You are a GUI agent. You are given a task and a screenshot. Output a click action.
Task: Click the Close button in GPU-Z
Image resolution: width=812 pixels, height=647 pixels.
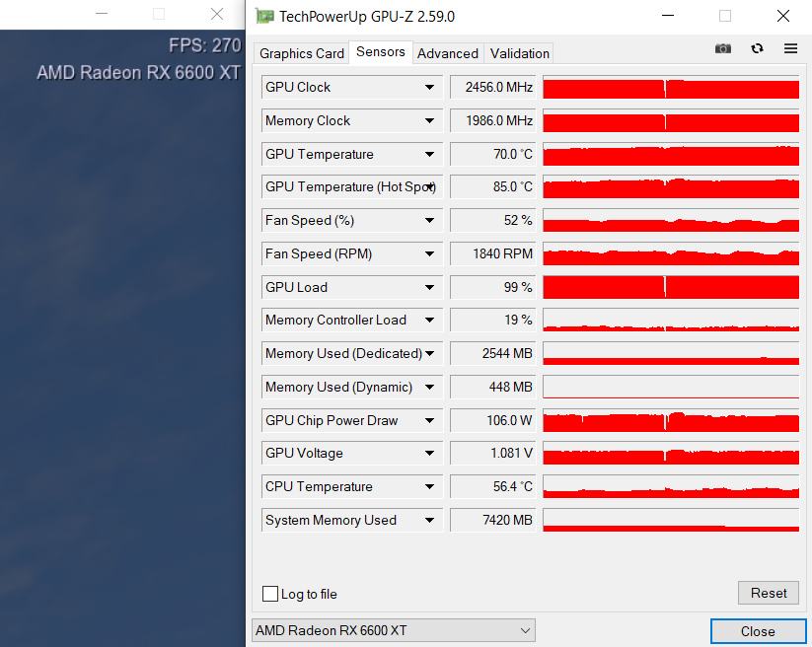pyautogui.click(x=758, y=631)
